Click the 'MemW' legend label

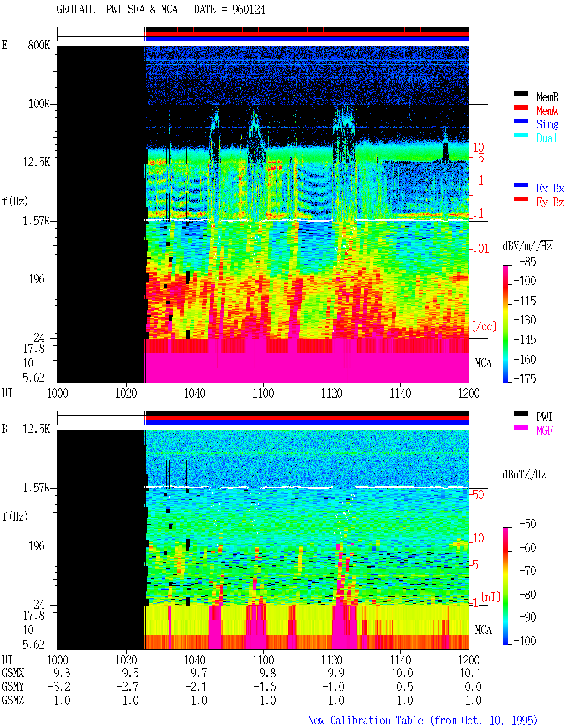pyautogui.click(x=548, y=111)
